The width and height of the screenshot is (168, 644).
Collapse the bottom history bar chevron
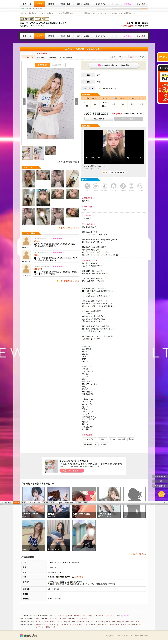click(x=164, y=502)
